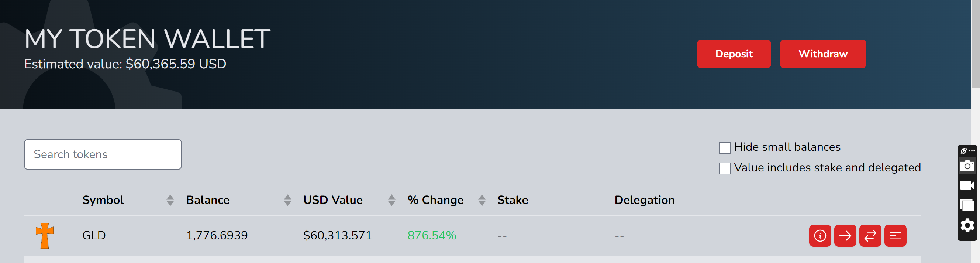The width and height of the screenshot is (980, 263).
Task: Sort tokens by Symbol arrows
Action: pos(170,200)
